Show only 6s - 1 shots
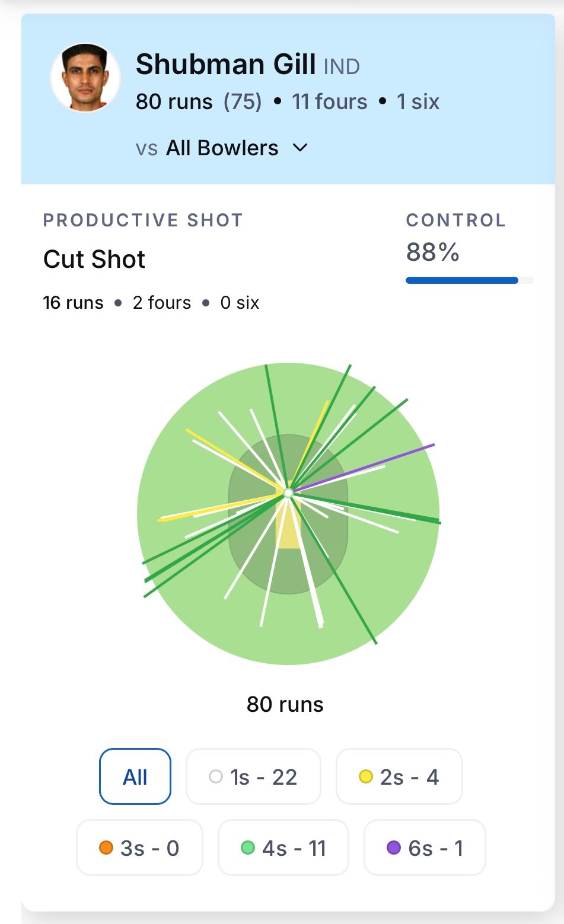Screen dimensions: 564x924 [x=425, y=848]
